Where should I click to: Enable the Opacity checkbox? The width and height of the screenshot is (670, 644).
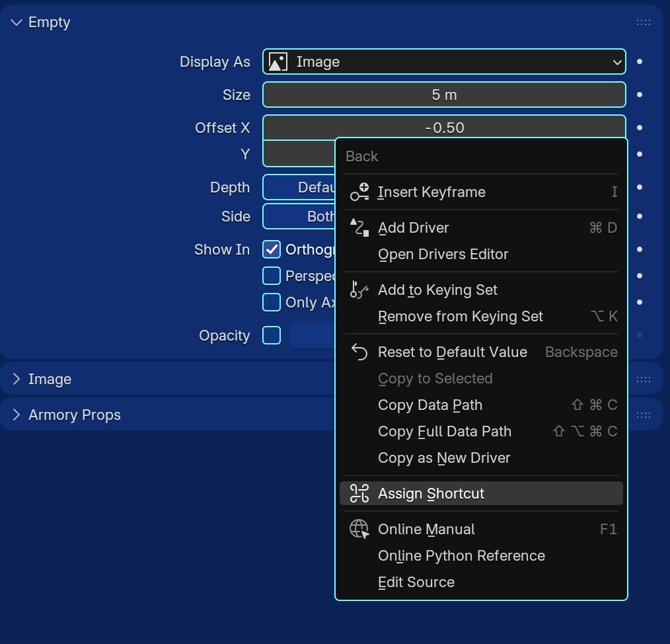click(x=272, y=335)
